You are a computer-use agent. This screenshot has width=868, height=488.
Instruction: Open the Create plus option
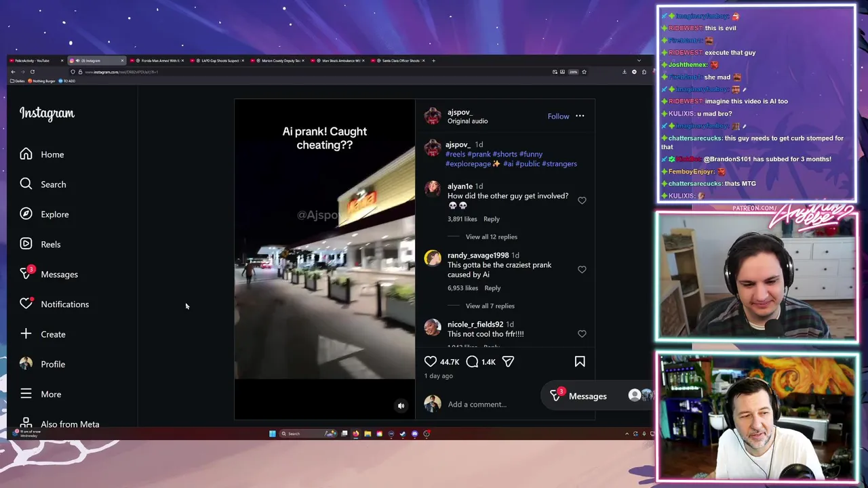(x=43, y=334)
